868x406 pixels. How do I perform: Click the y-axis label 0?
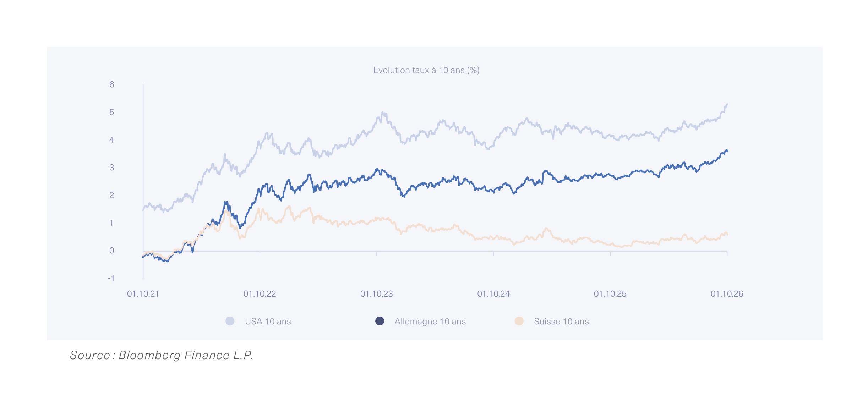click(112, 251)
